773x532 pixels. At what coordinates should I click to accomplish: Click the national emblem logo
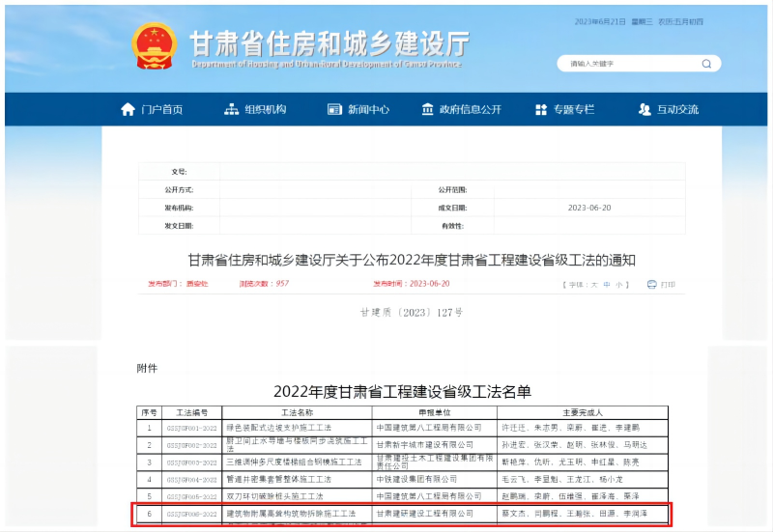pos(155,46)
